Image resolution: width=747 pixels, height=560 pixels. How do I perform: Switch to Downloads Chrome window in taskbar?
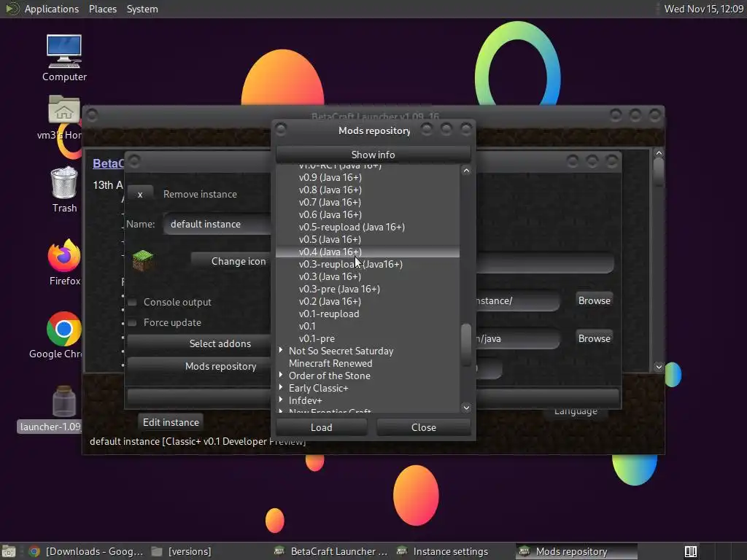pos(86,551)
